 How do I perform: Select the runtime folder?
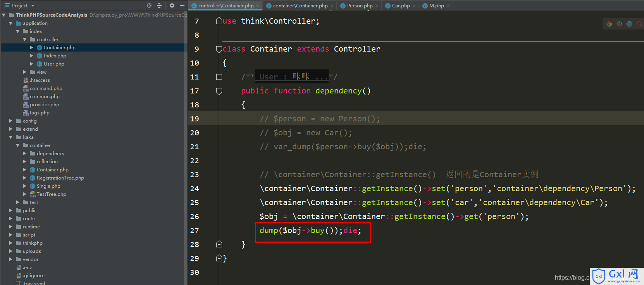pos(31,227)
